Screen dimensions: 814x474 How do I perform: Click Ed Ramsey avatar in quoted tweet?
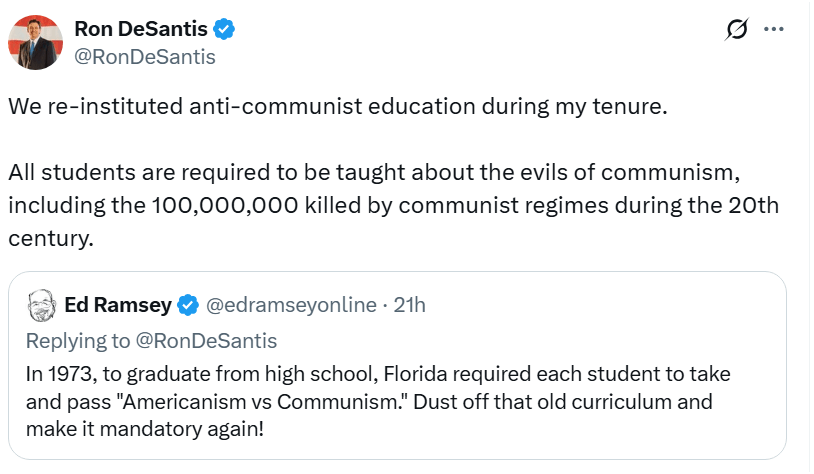(x=39, y=304)
